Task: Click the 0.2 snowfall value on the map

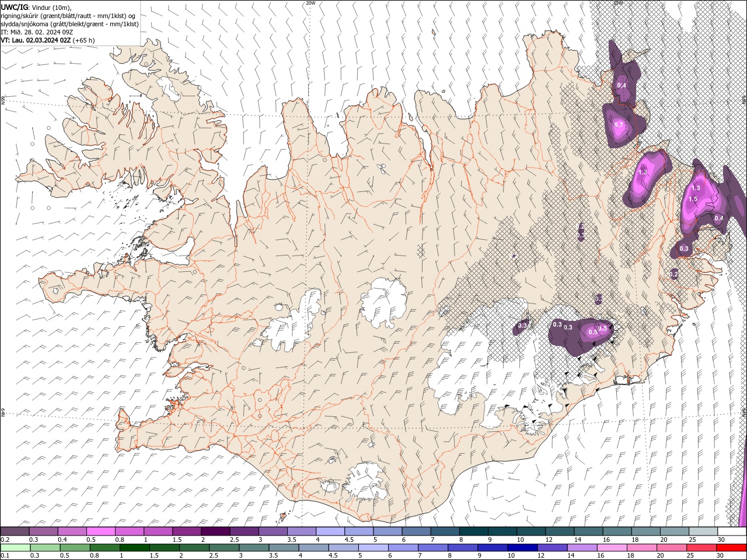Action: pos(674,274)
